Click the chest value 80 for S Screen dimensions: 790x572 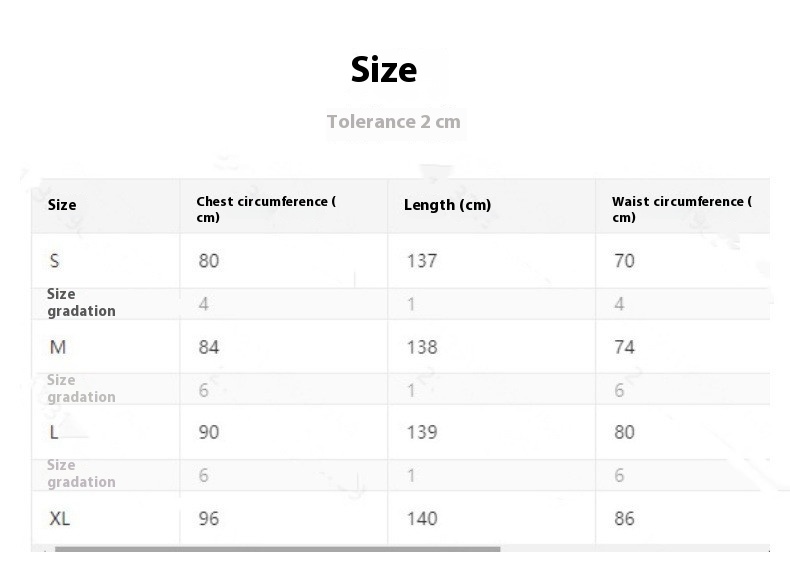(209, 261)
